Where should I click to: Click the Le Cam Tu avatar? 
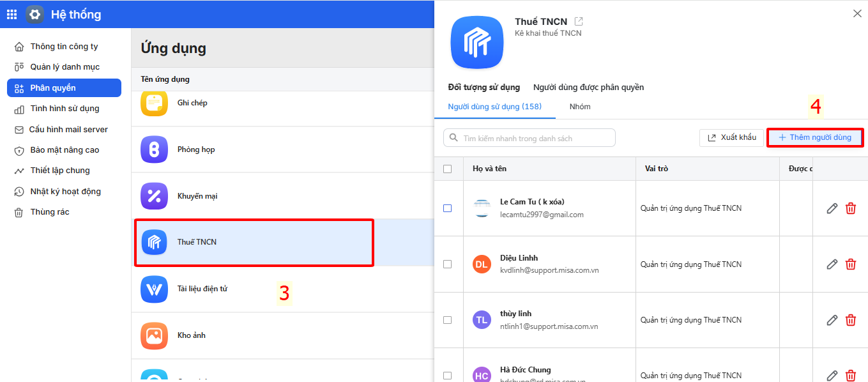(482, 208)
